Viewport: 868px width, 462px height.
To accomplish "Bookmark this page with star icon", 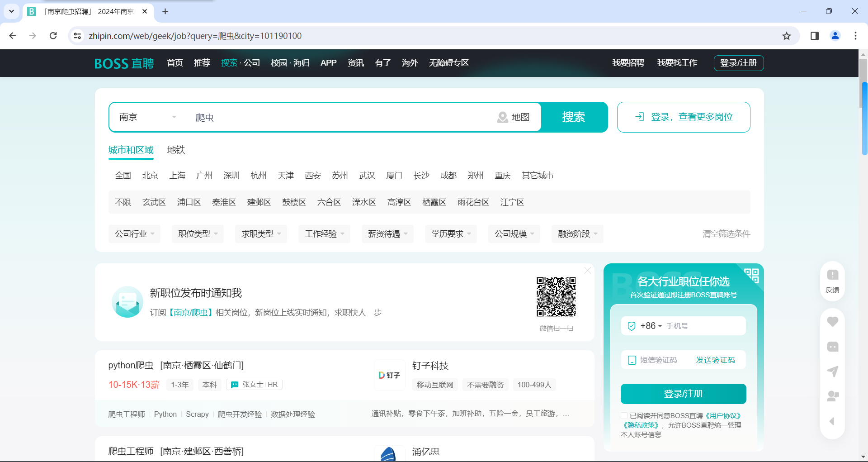I will [x=787, y=36].
